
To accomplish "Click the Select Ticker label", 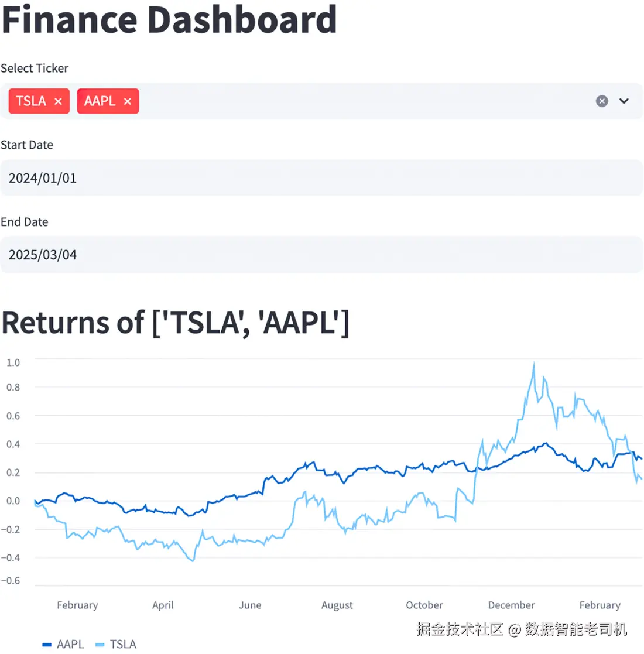I will point(35,69).
